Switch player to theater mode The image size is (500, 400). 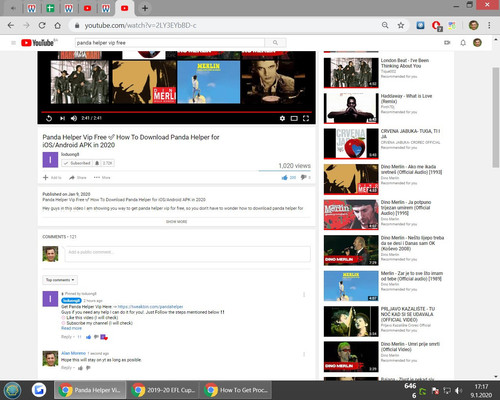(294, 118)
